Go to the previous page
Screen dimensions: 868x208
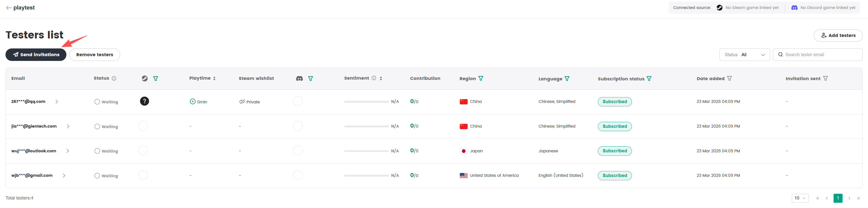click(x=827, y=198)
